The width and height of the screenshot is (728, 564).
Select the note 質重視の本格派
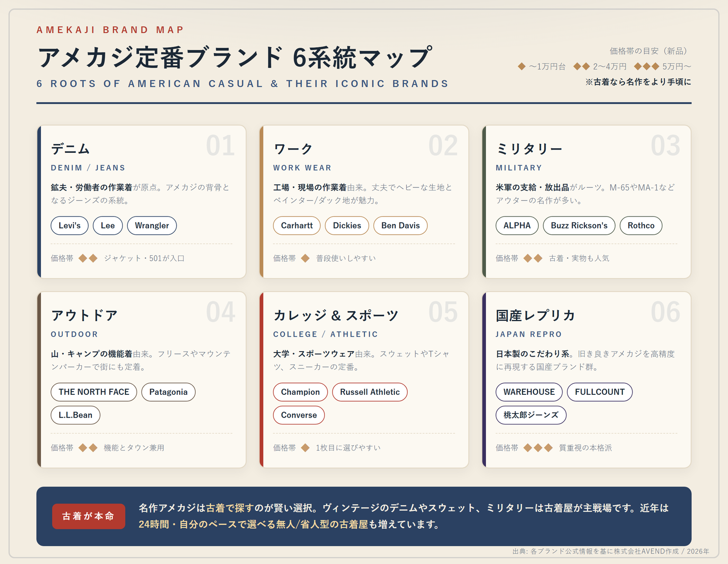coord(586,448)
